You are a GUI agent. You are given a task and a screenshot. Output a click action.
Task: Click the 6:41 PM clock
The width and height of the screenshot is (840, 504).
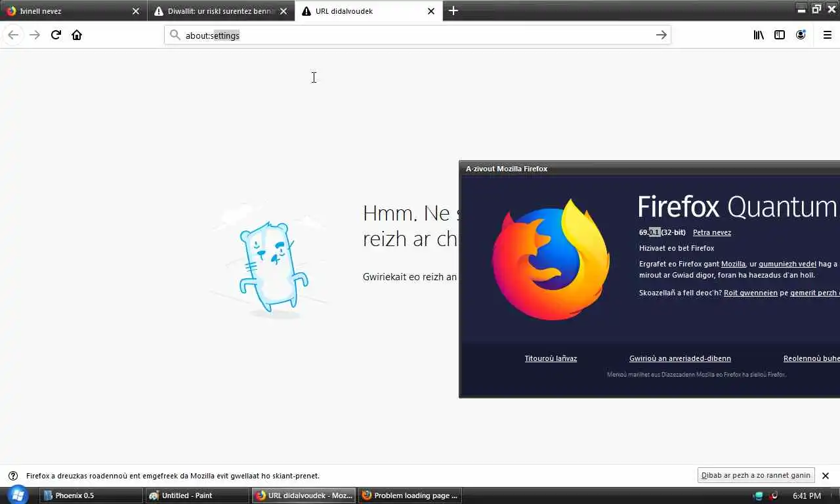[x=807, y=495]
